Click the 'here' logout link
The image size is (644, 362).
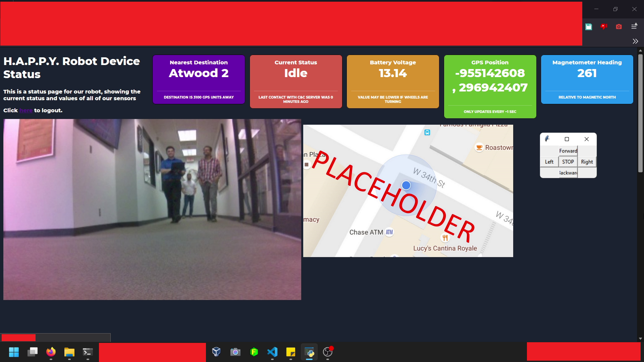click(26, 111)
